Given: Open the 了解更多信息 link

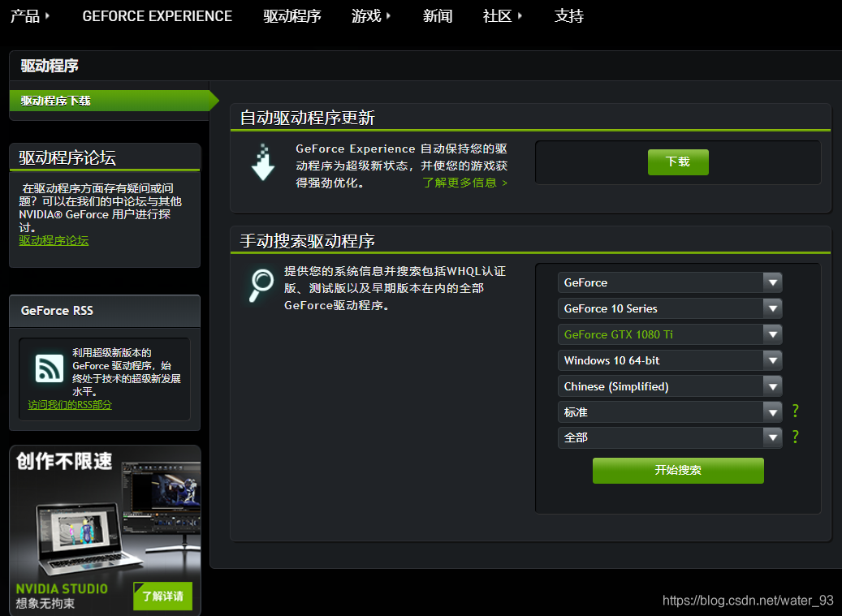Looking at the screenshot, I should pyautogui.click(x=464, y=183).
